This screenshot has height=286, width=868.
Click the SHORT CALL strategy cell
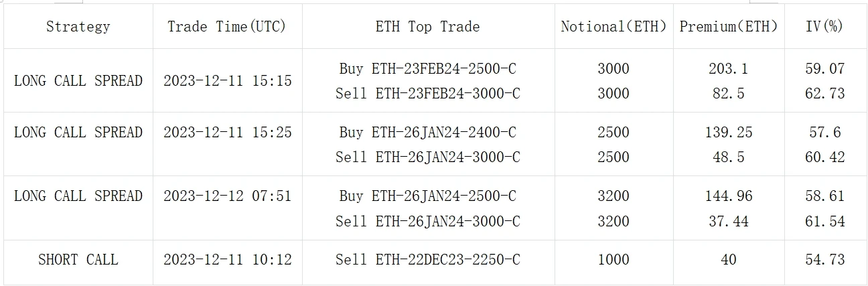click(78, 259)
